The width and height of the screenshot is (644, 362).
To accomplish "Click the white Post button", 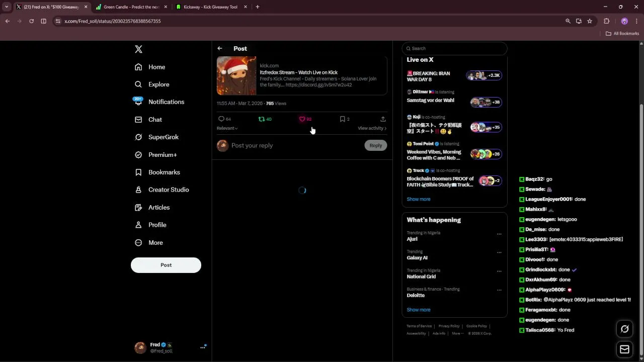I will click(x=166, y=265).
